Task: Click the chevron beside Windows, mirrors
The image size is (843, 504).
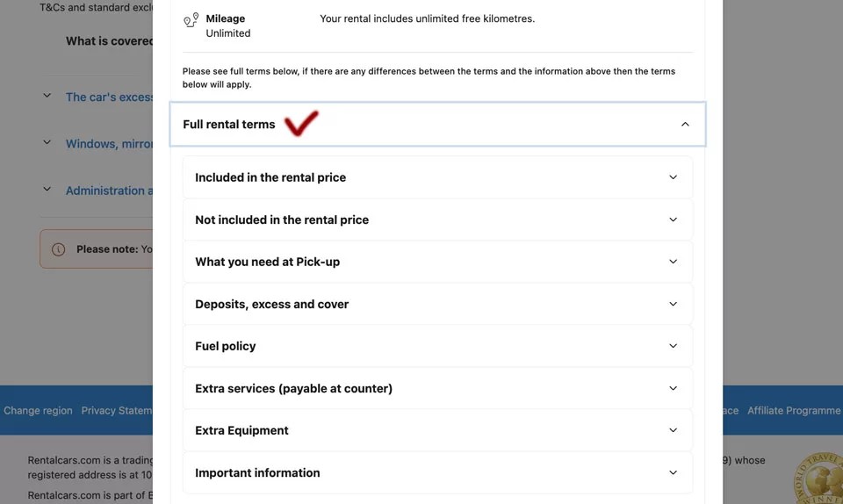Action: pos(47,143)
